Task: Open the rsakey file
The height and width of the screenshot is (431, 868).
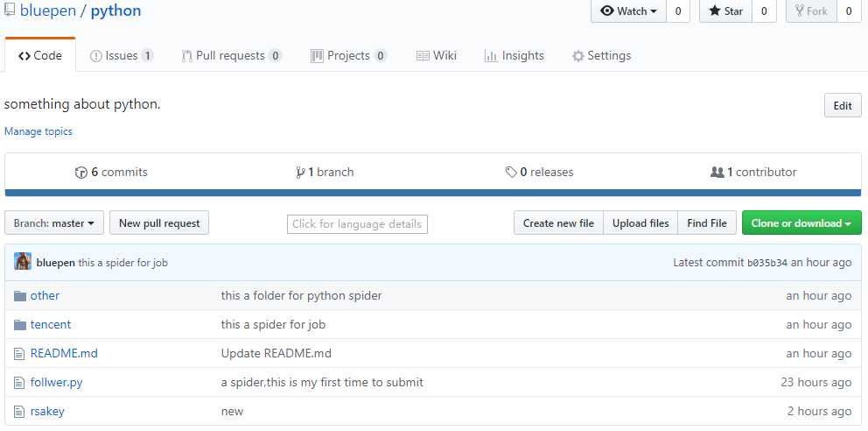Action: (x=47, y=411)
